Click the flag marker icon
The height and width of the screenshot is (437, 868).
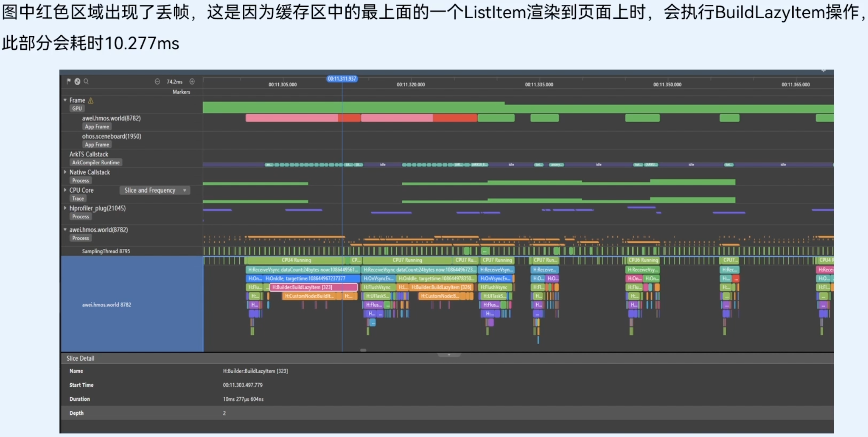(68, 81)
